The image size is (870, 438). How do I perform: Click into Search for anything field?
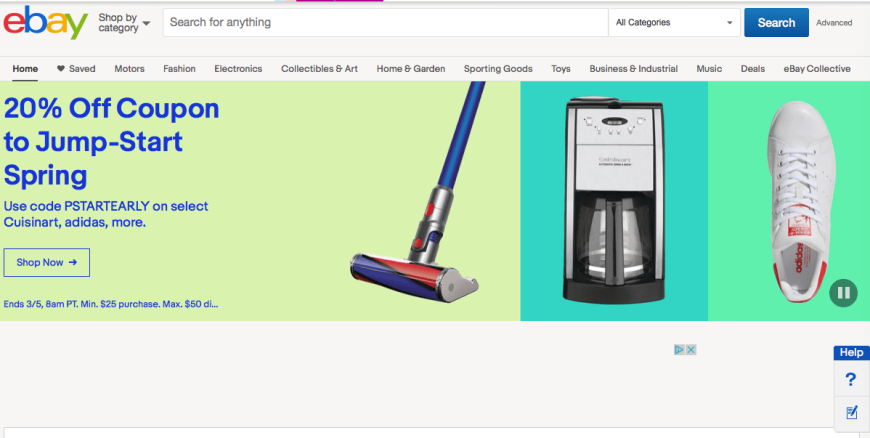[386, 23]
